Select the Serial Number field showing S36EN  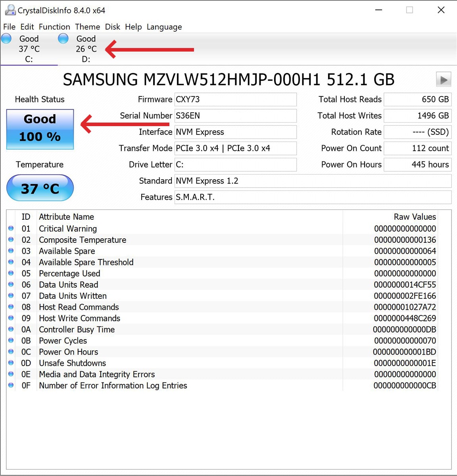tap(235, 115)
